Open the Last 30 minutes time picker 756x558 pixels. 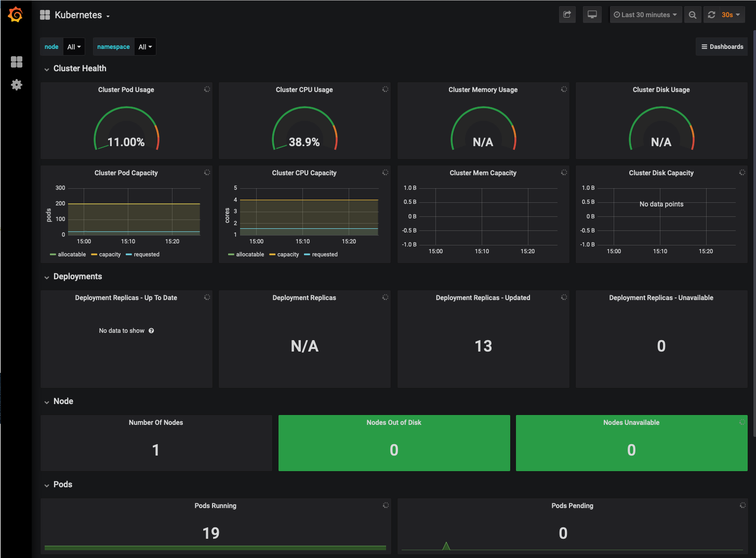[645, 15]
